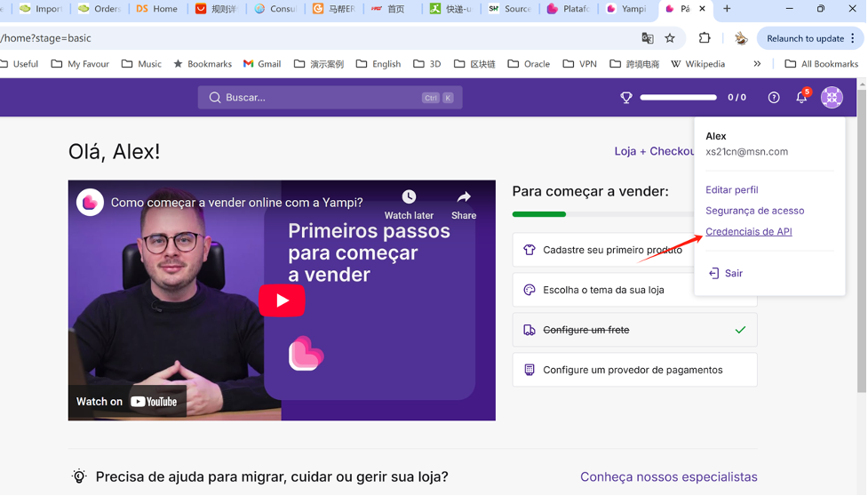
Task: Switch to the Yampi tab
Action: click(627, 8)
